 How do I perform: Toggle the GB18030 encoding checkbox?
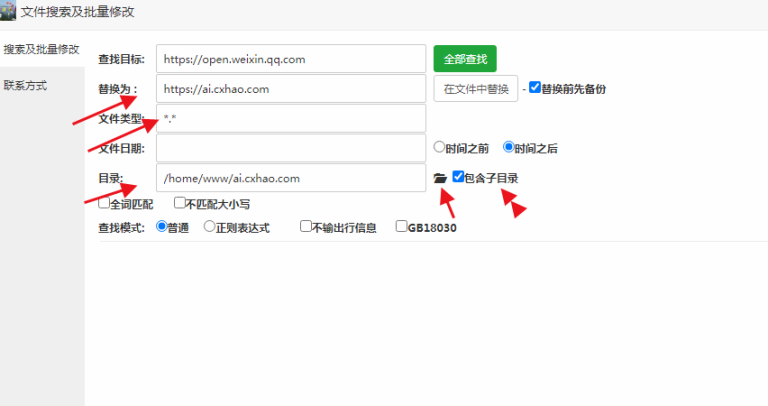(401, 227)
